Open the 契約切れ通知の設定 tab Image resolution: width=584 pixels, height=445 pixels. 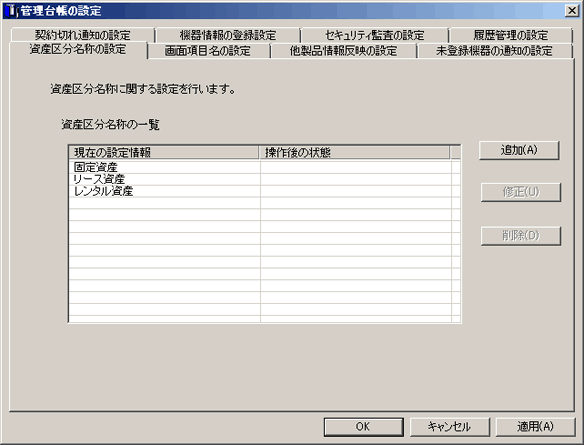tap(82, 35)
